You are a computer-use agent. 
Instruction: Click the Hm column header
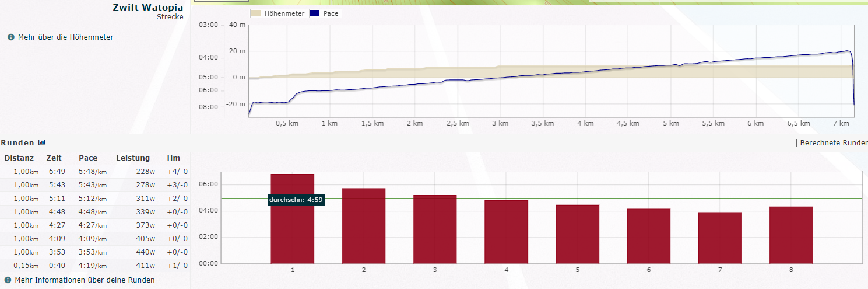174,158
